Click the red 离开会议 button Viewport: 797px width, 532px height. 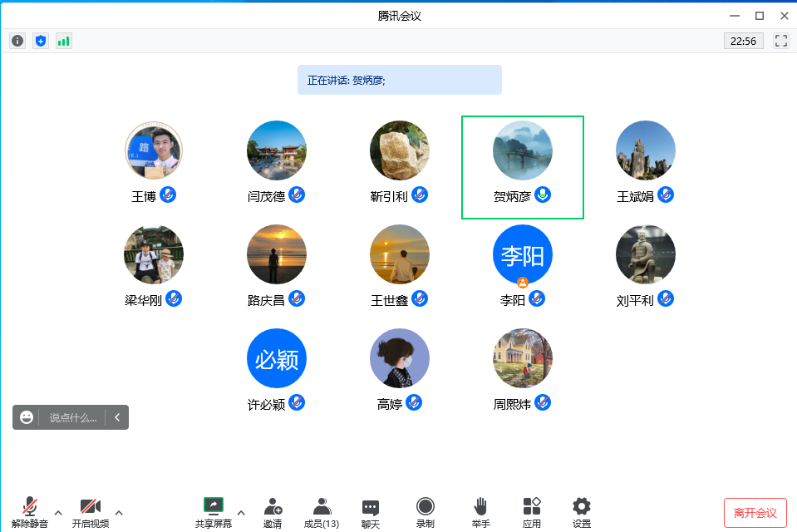click(x=755, y=513)
